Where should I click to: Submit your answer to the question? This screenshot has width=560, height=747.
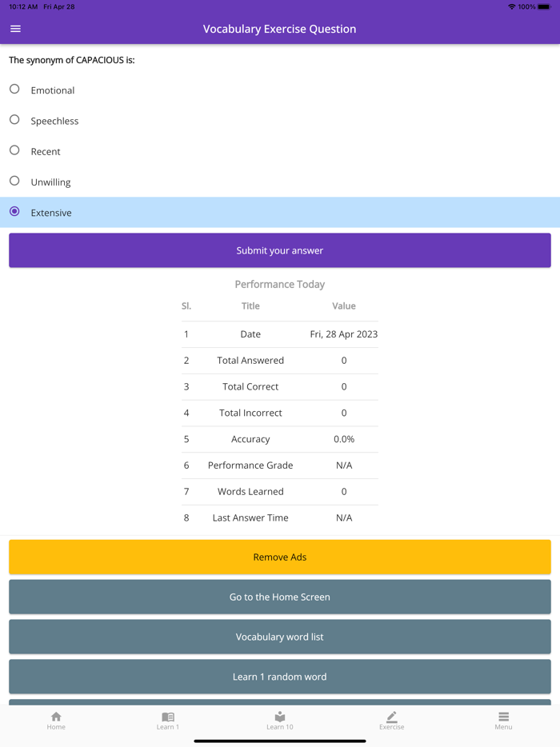279,250
